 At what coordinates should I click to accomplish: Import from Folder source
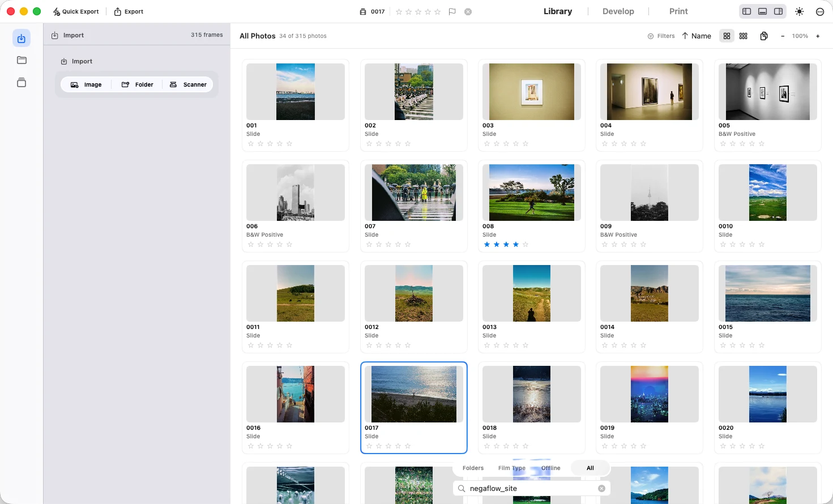[138, 84]
